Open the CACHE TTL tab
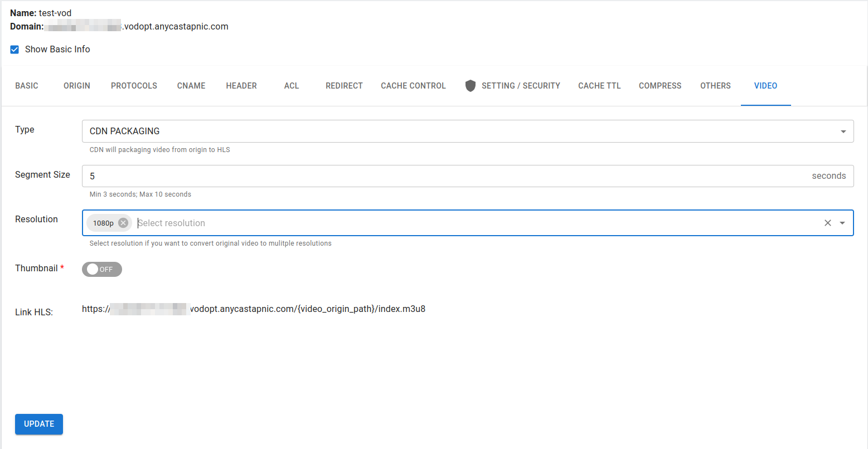The width and height of the screenshot is (868, 449). pyautogui.click(x=599, y=86)
